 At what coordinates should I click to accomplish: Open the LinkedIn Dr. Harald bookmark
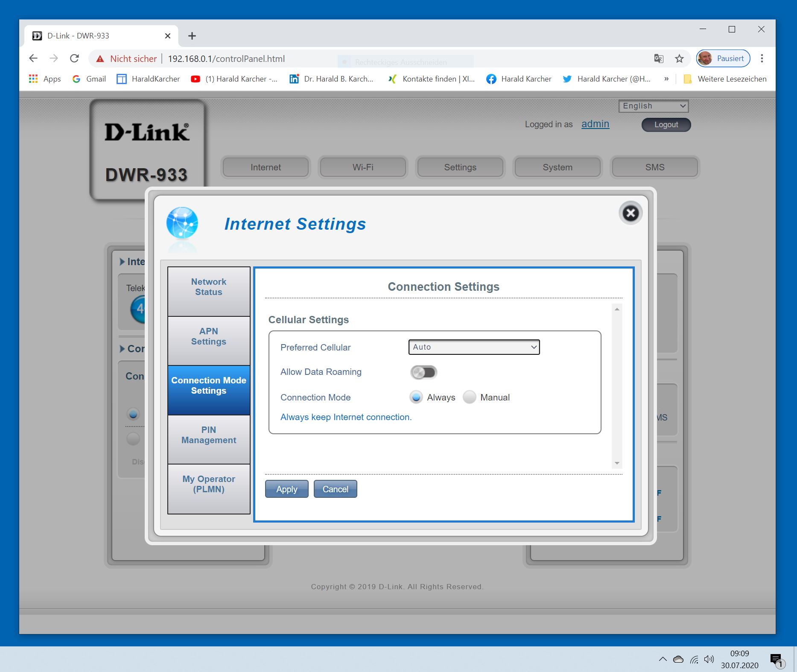(331, 79)
